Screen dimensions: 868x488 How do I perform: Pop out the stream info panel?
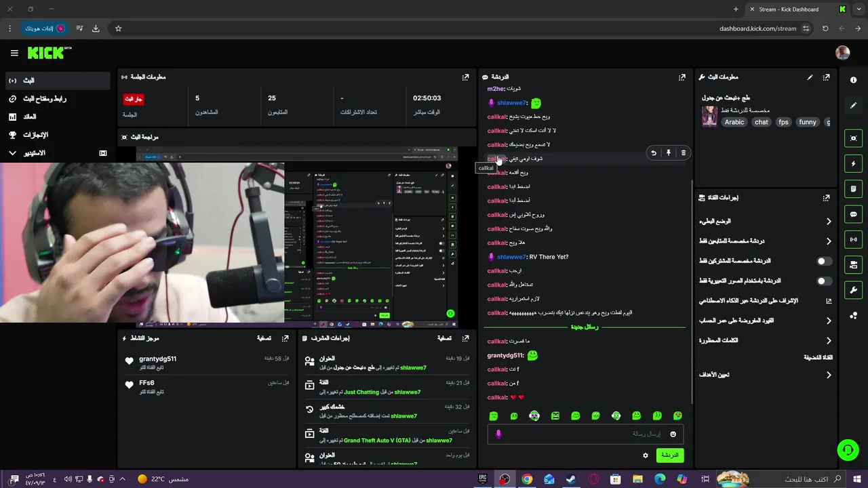point(826,77)
